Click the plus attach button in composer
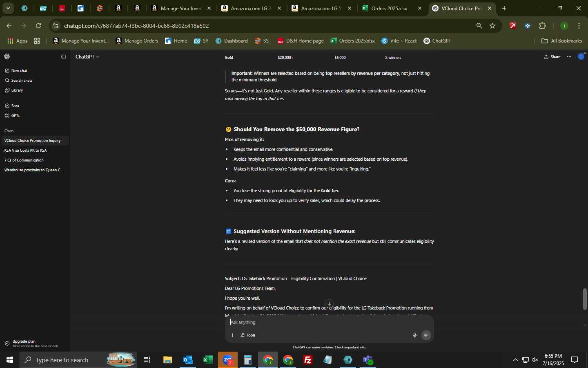Screen dimensions: 588x368 click(232, 335)
